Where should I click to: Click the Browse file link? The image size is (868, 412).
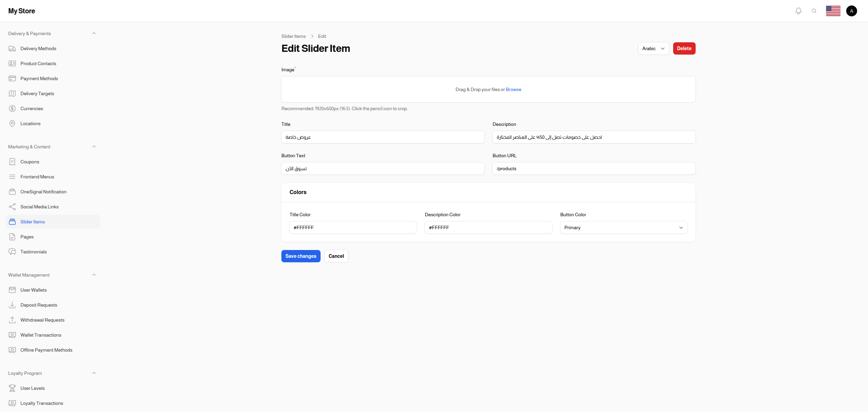513,89
